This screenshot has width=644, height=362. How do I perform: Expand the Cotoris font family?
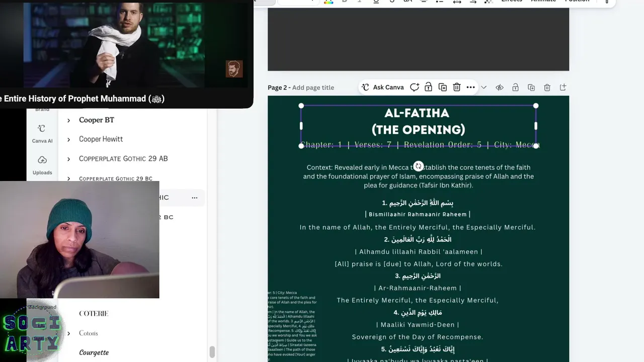coord(68,333)
